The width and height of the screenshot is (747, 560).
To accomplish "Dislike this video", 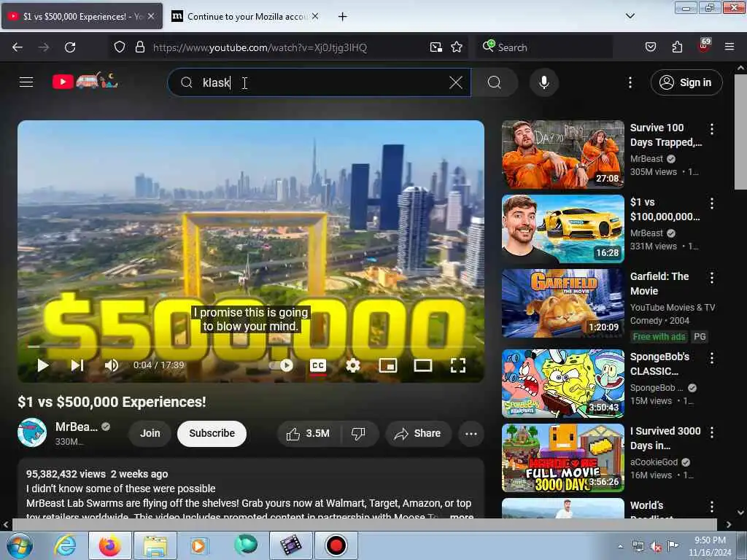I will [x=358, y=433].
